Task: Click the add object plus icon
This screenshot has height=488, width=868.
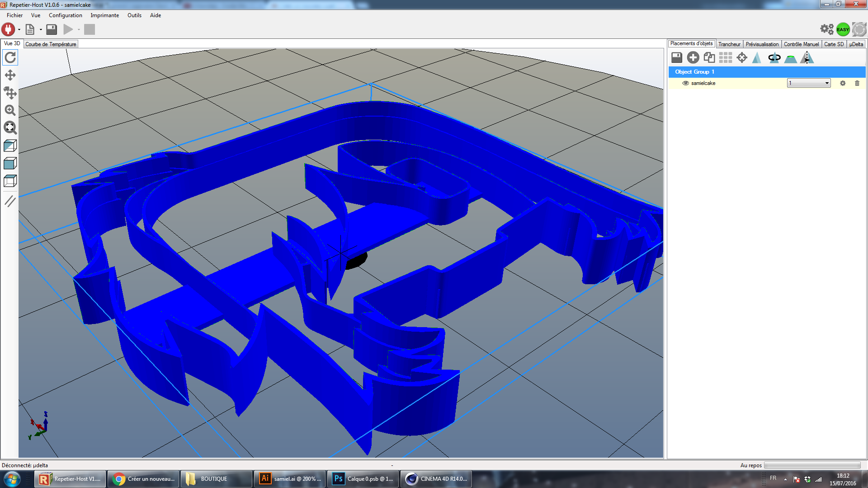Action: (693, 57)
